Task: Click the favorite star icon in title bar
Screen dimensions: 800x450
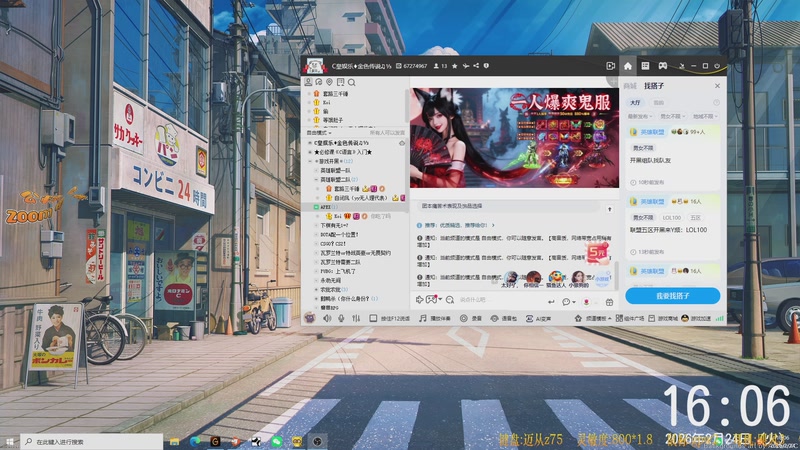Action: [x=455, y=66]
